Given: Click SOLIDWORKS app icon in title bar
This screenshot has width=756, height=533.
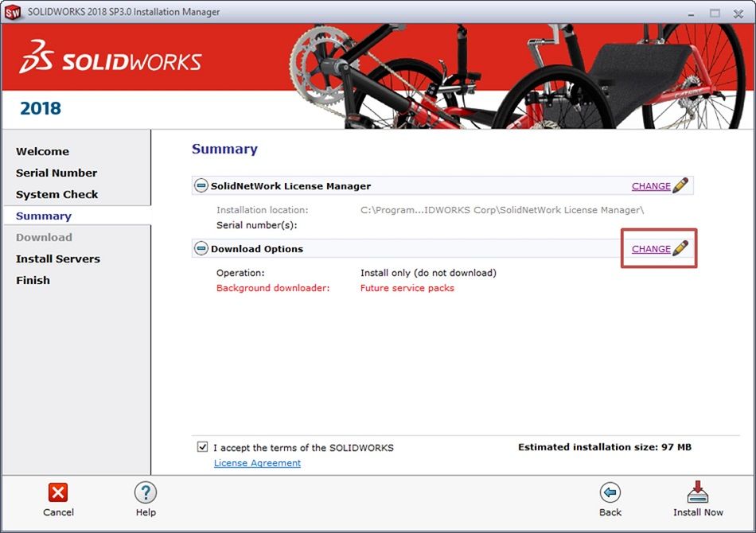Looking at the screenshot, I should point(13,12).
